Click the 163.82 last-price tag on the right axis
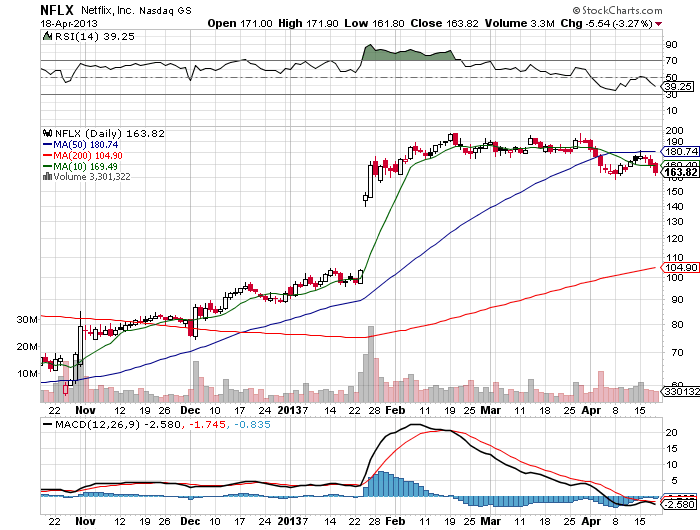The height and width of the screenshot is (530, 700). [680, 172]
